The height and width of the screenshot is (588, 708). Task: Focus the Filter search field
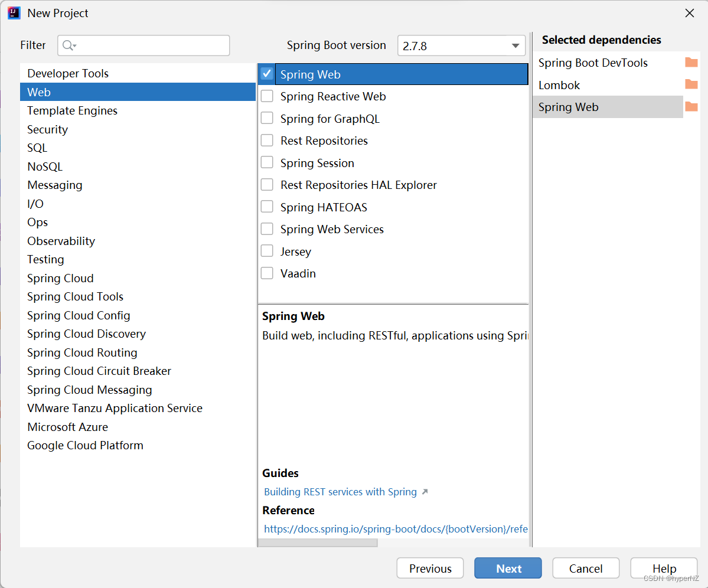click(143, 45)
